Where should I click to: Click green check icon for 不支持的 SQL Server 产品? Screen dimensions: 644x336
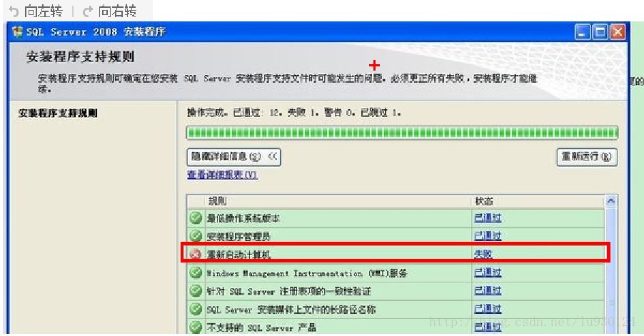[x=196, y=327]
